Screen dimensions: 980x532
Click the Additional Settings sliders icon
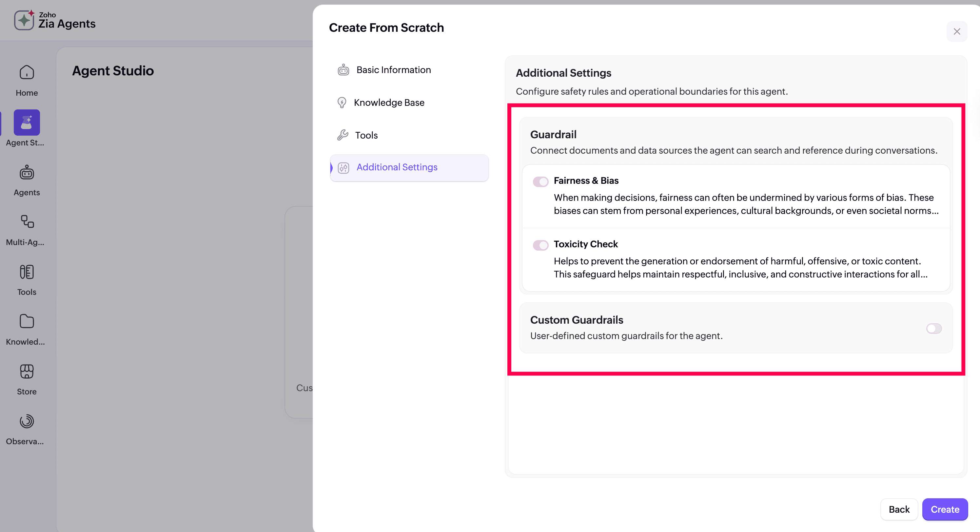[343, 168]
